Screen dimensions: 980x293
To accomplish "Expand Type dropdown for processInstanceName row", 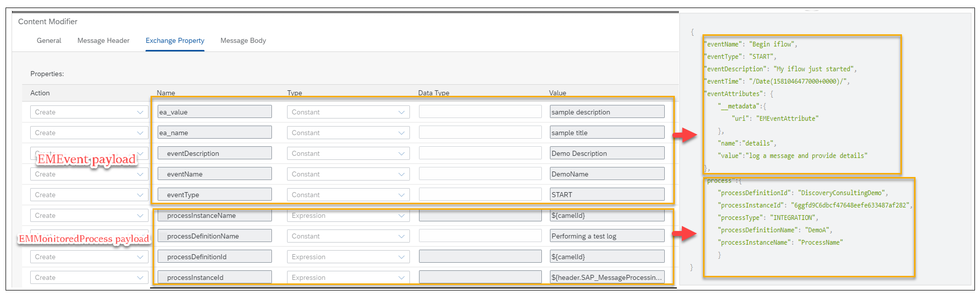I will 348,215.
